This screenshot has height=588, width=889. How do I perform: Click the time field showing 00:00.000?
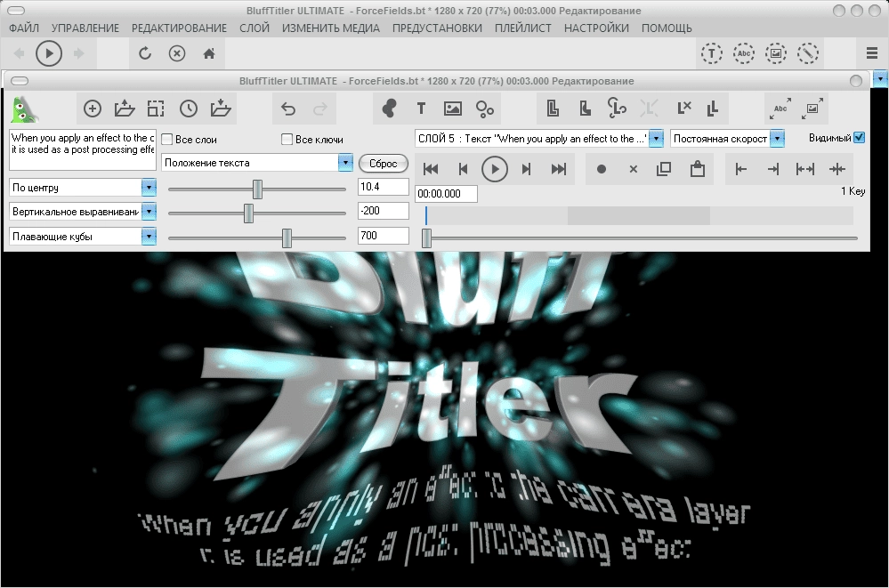click(x=446, y=194)
